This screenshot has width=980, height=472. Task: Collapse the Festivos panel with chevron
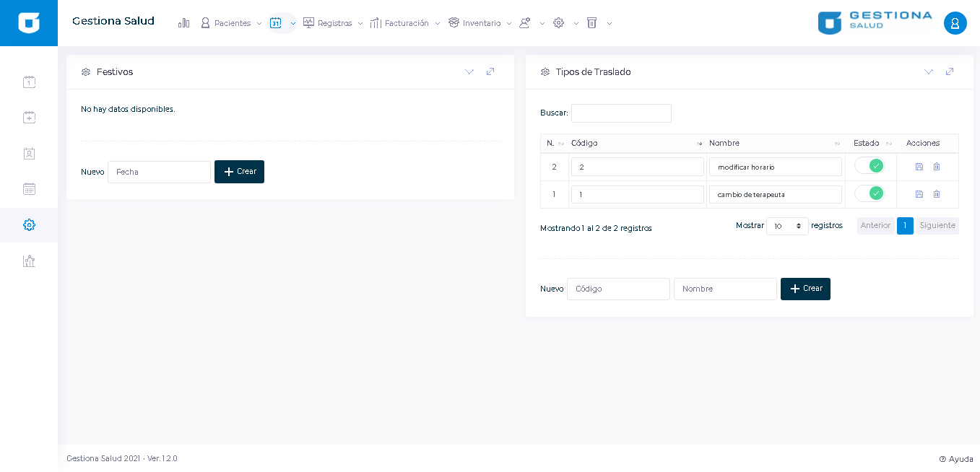click(469, 71)
